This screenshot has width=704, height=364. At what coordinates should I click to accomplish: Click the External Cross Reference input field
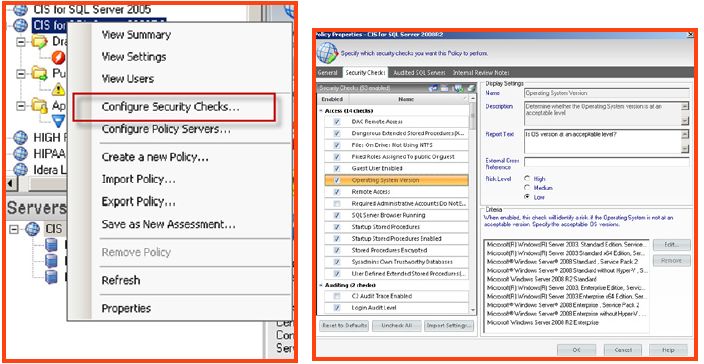(x=607, y=162)
